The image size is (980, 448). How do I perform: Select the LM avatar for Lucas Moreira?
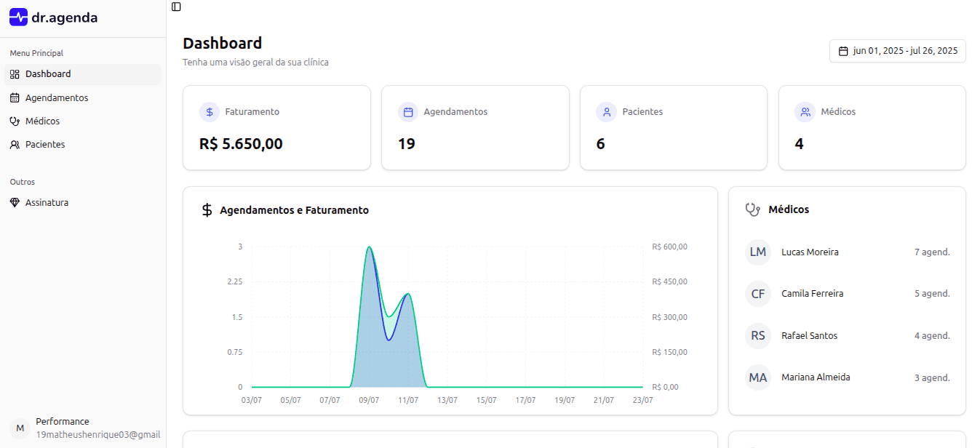pyautogui.click(x=757, y=252)
